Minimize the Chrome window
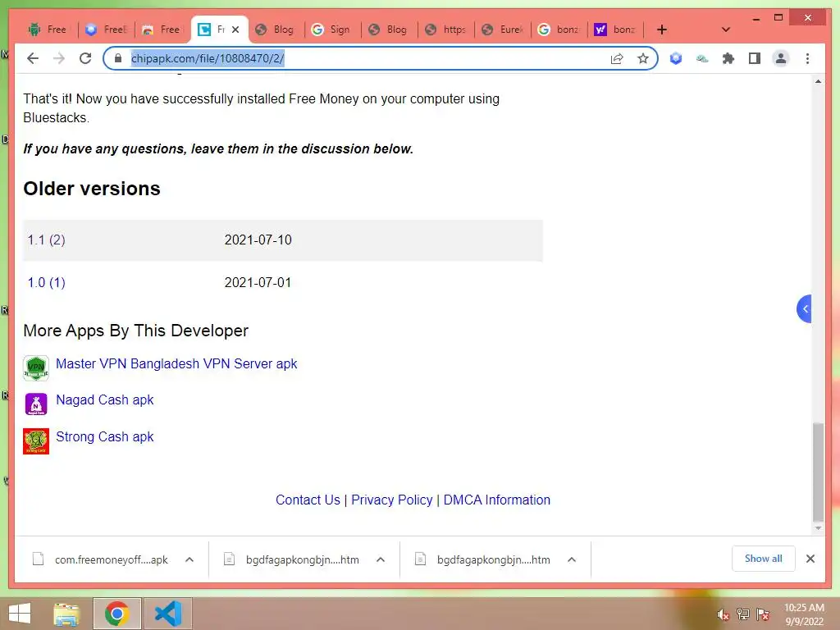Image resolution: width=840 pixels, height=630 pixels. tap(756, 18)
